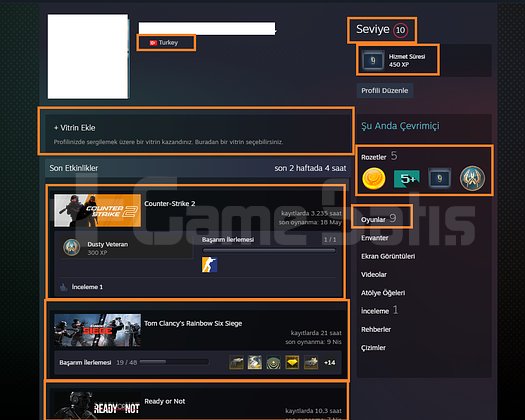Viewport: 525px width, 420px height.
Task: Click the İnceleme 1 link under Counter-Strike
Action: coord(87,287)
